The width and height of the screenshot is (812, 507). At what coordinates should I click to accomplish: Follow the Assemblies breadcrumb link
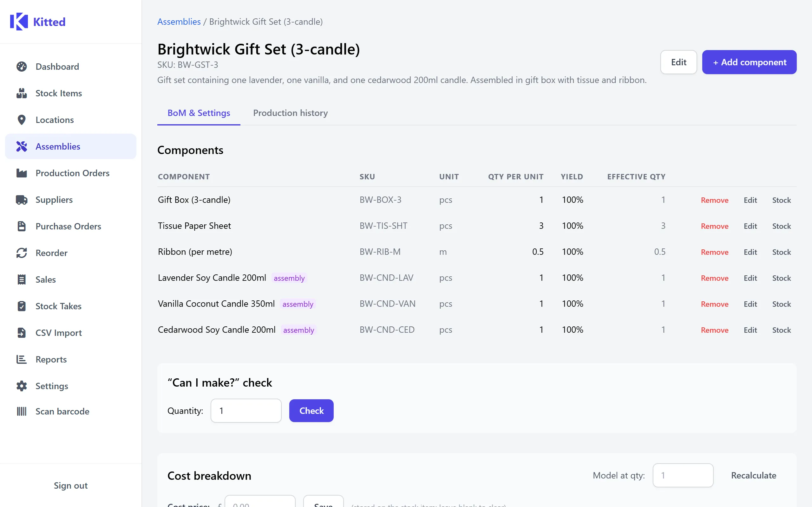(x=179, y=22)
